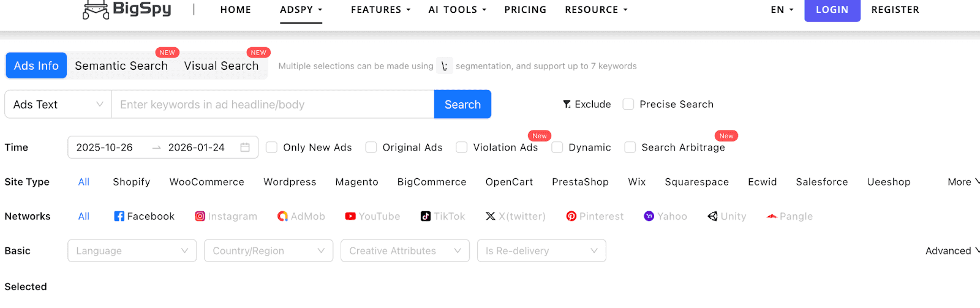This screenshot has height=308, width=980.
Task: Click the start date 2025-10-26 field
Action: pos(105,148)
